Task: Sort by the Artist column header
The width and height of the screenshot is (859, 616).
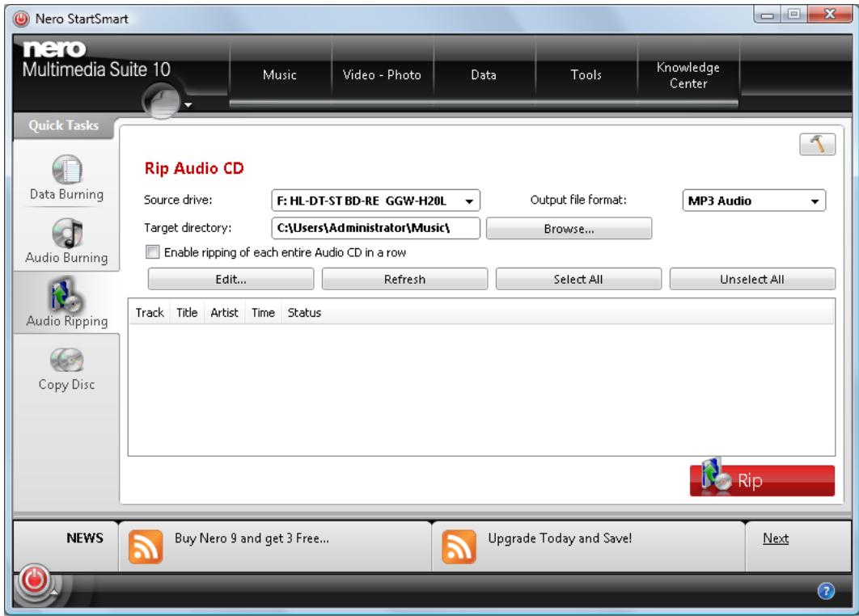Action: pyautogui.click(x=224, y=313)
